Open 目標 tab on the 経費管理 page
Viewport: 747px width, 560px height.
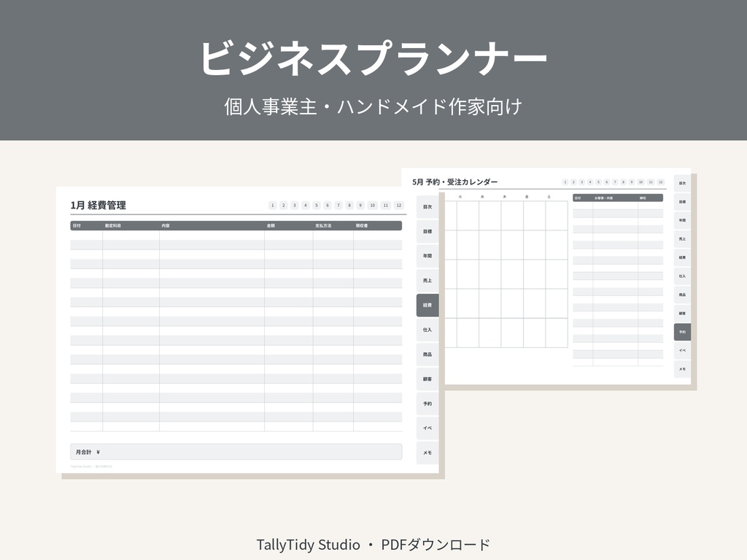(x=427, y=231)
